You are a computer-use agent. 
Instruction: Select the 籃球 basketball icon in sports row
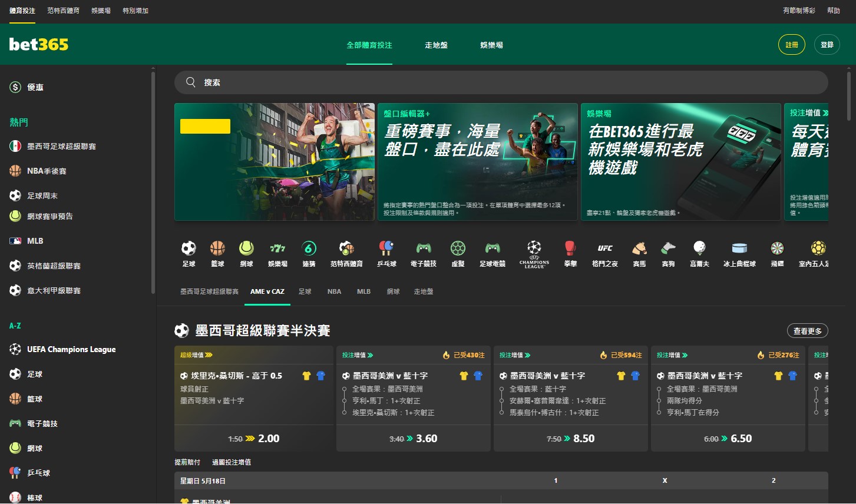pos(217,254)
